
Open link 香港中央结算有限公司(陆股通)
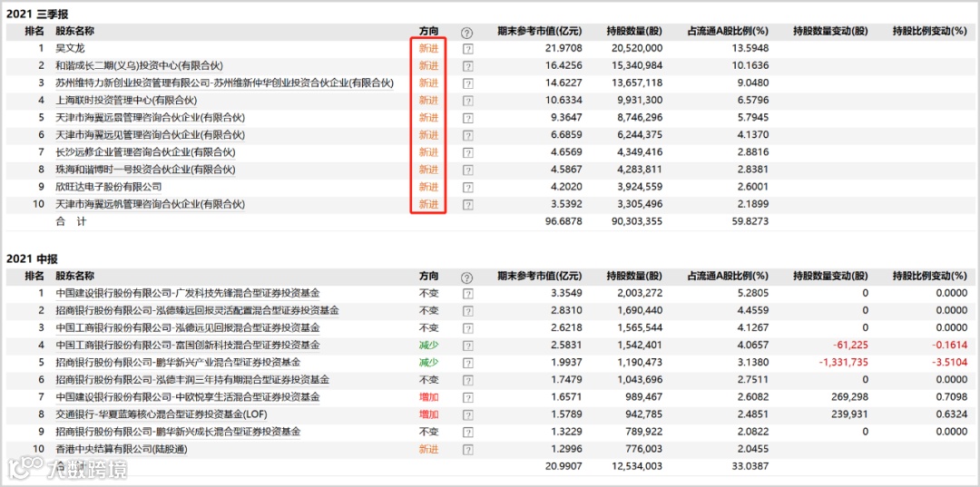[122, 449]
